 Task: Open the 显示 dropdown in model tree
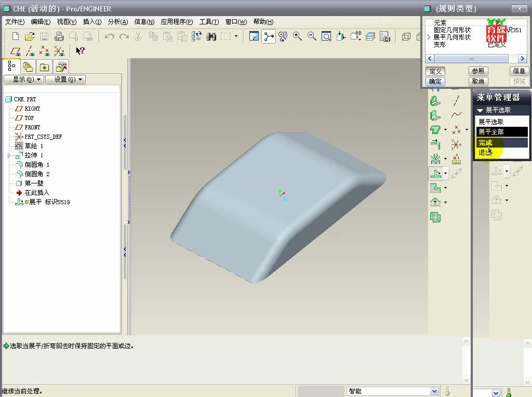(x=24, y=80)
